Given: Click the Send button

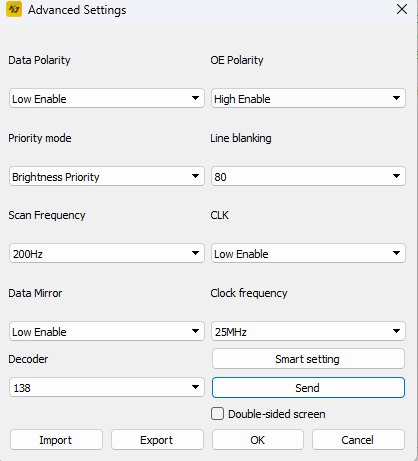Looking at the screenshot, I should click(308, 388).
